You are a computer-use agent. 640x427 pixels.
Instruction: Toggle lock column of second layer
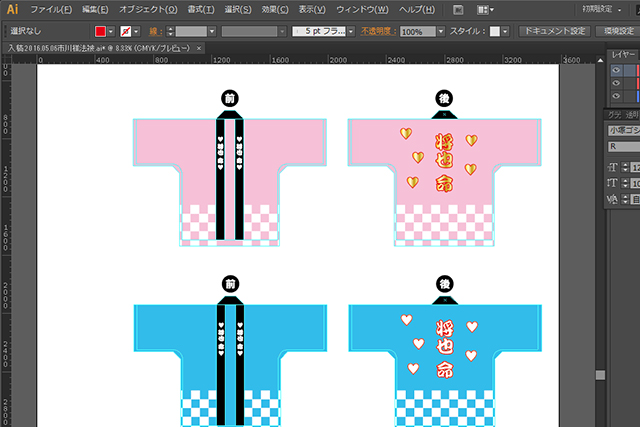[x=629, y=83]
